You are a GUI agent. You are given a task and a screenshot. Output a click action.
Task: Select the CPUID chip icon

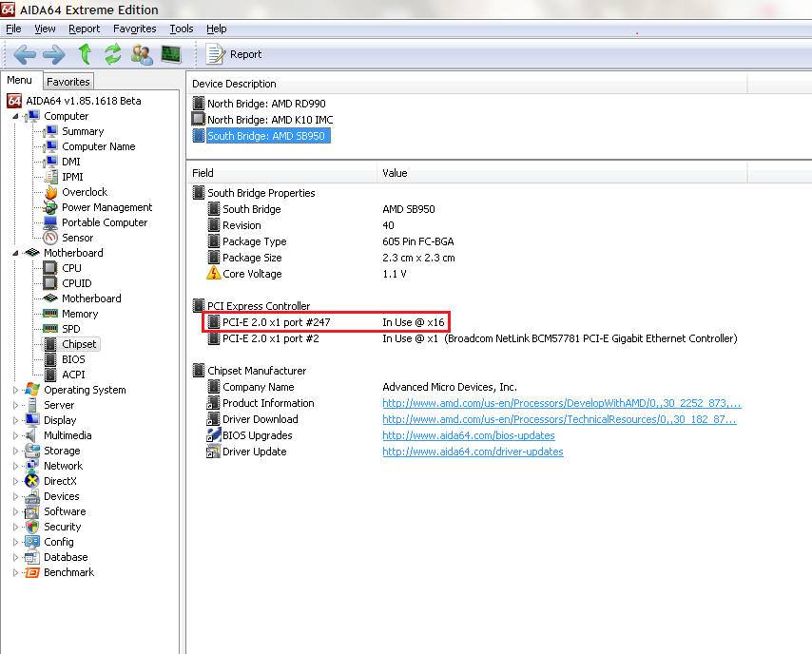[x=50, y=283]
